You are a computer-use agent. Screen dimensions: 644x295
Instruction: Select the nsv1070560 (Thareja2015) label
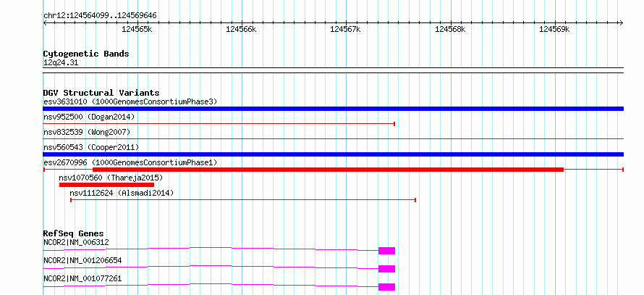pos(111,178)
